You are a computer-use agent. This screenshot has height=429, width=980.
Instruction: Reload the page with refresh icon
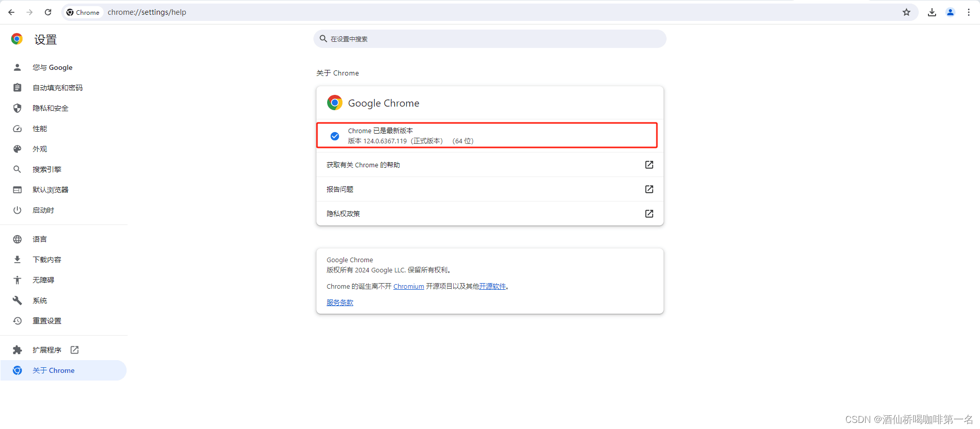(48, 12)
